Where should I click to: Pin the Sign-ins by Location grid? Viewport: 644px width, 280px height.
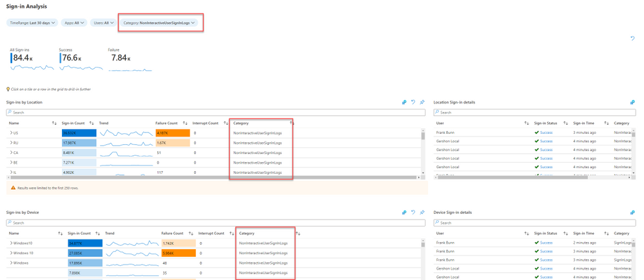point(422,102)
